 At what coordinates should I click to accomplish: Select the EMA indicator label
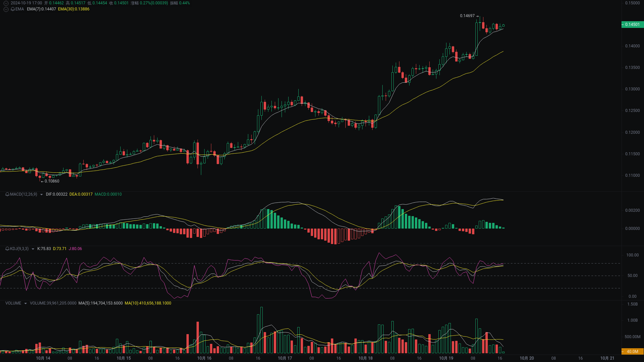19,9
